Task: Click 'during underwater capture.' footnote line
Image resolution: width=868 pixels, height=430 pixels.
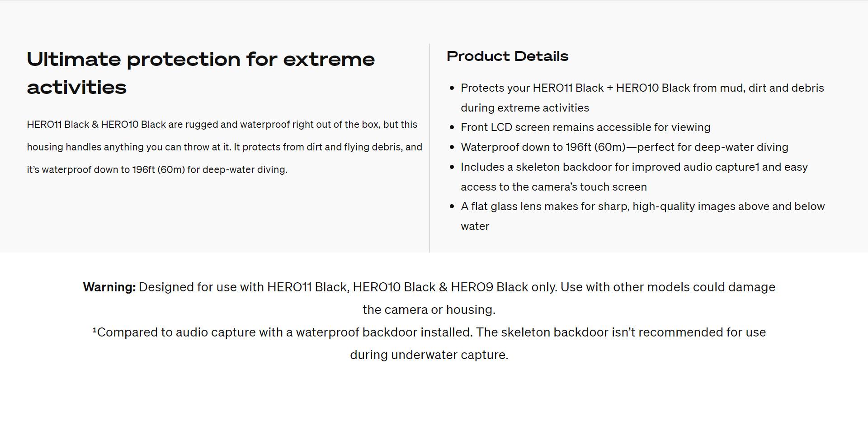Action: click(x=429, y=355)
